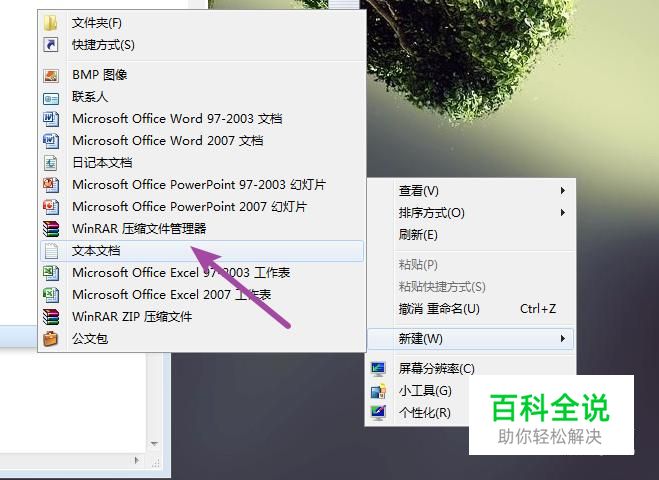Viewport: 659px width, 480px height.
Task: Expand the arrow next to 查看(V)
Action: click(x=563, y=191)
